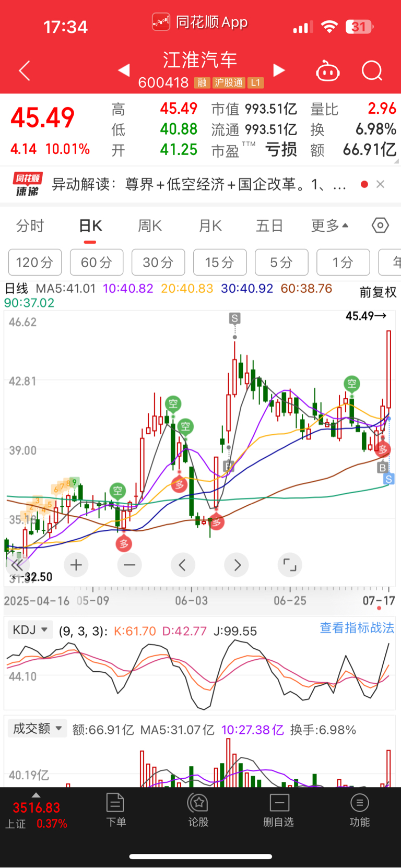Tap the MA5:41.01 legend label
The image size is (401, 868).
(66, 289)
